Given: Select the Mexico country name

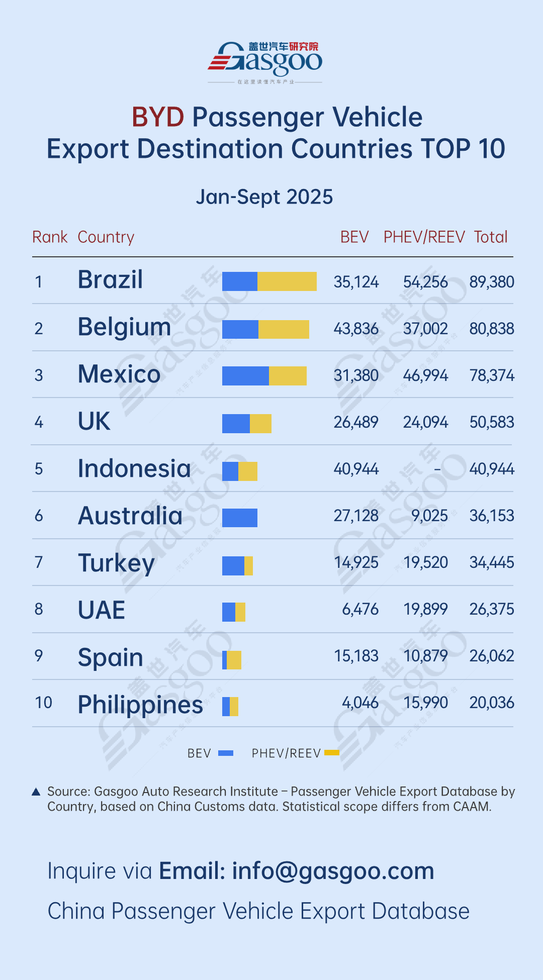Looking at the screenshot, I should tap(119, 374).
